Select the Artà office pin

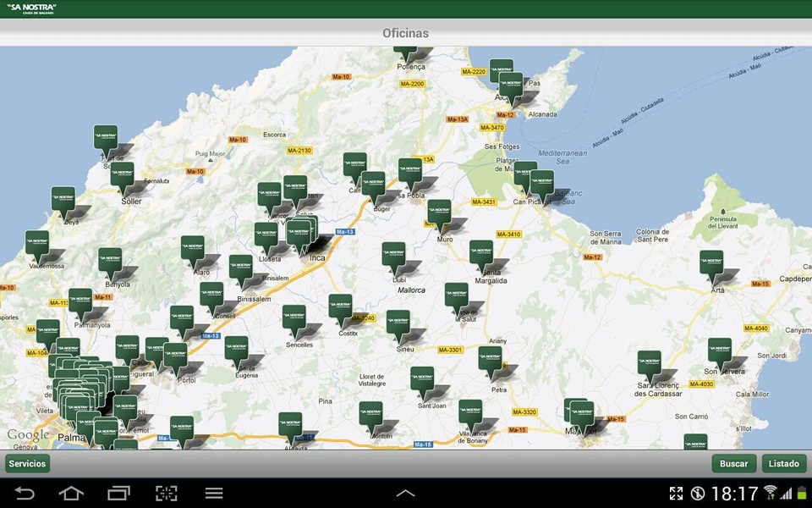711,267
